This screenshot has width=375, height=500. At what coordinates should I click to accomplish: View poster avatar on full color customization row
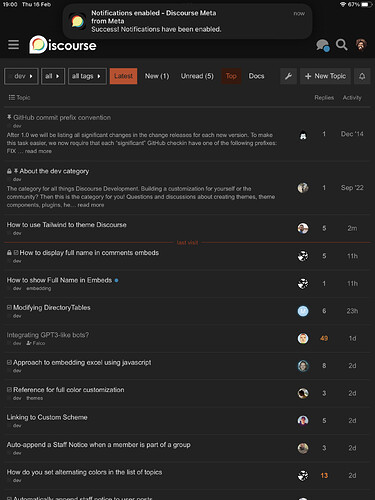(x=303, y=393)
